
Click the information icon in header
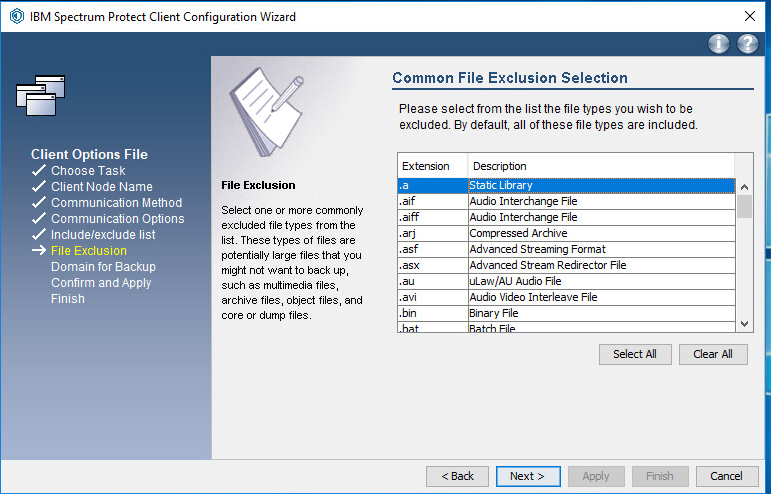click(x=719, y=44)
